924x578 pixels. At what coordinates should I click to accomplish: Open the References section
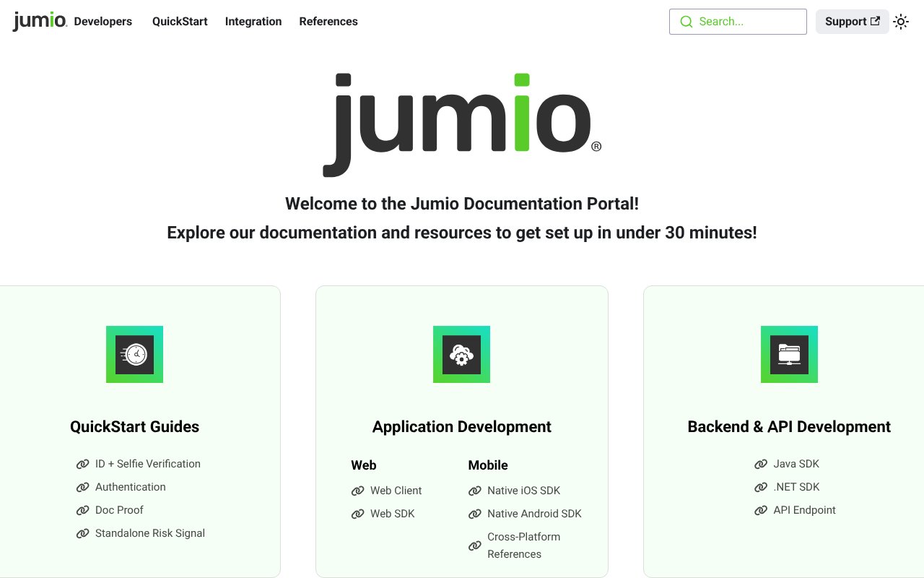pos(328,22)
